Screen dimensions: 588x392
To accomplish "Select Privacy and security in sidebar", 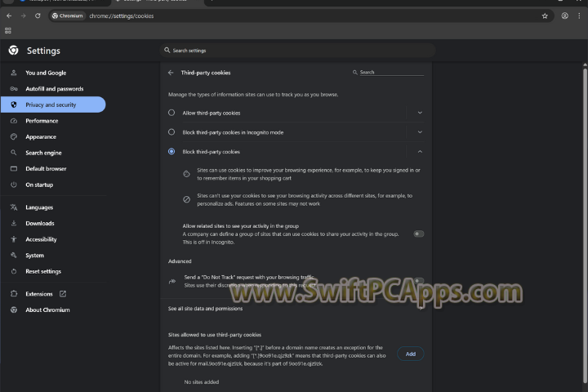I will coord(53,105).
